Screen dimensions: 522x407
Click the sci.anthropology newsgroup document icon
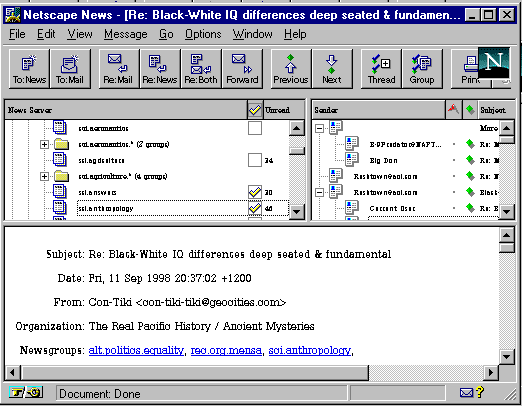click(60, 207)
